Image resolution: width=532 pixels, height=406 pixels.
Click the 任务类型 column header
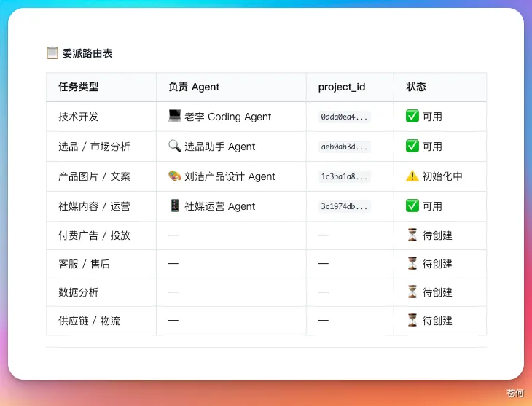click(x=79, y=87)
